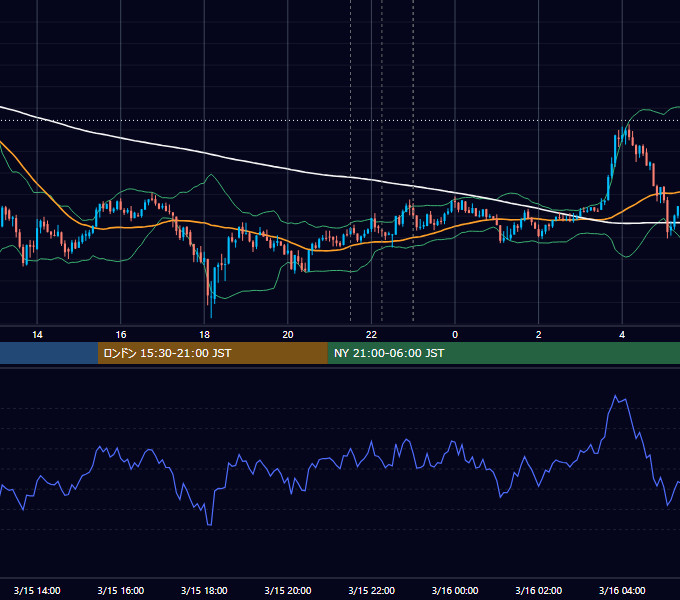Click the 22 hour label on the upper axis
This screenshot has height=600, width=680.
(372, 335)
